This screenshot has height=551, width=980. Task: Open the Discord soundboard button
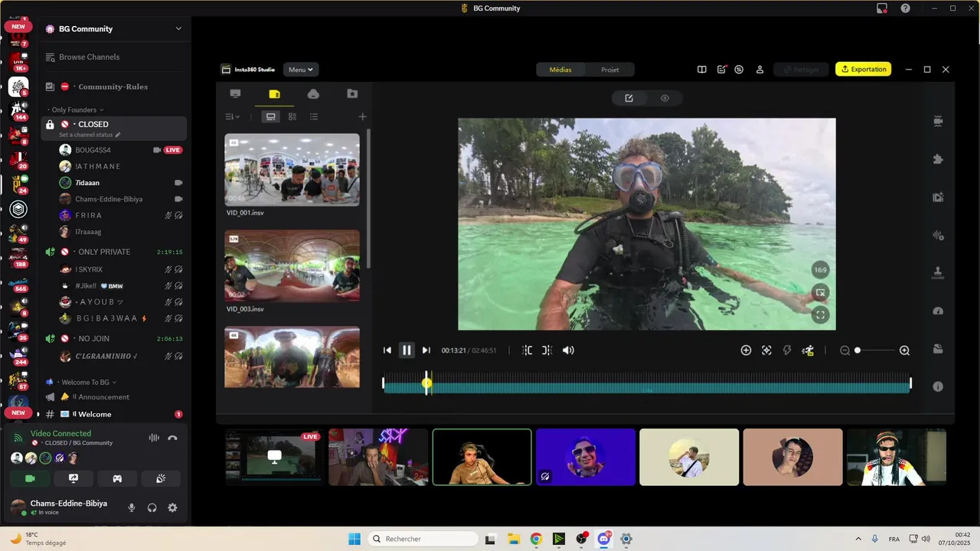pos(161,478)
